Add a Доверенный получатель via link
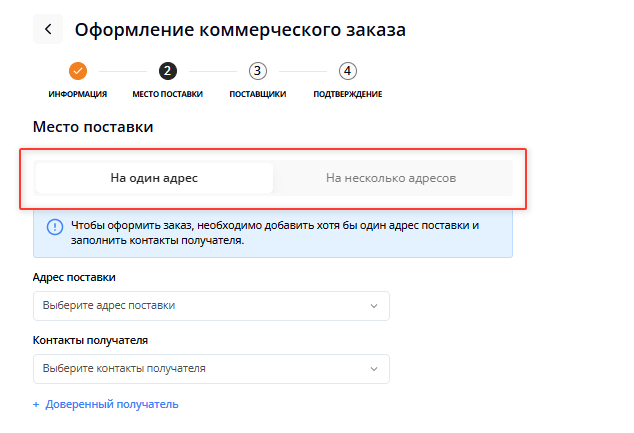634x433 pixels. [x=111, y=405]
